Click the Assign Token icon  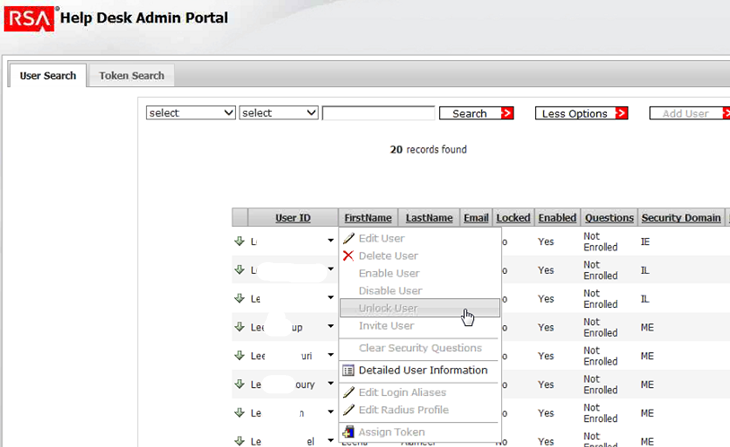coord(348,432)
